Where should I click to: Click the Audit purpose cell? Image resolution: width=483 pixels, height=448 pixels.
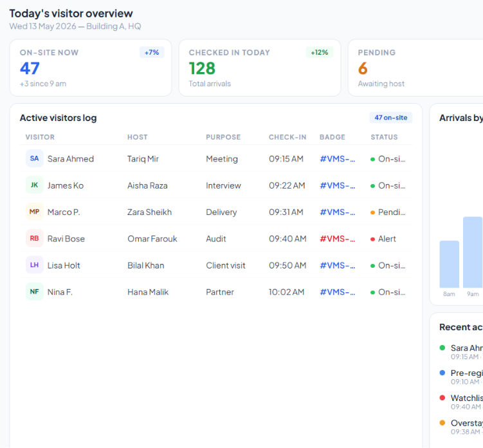(216, 239)
